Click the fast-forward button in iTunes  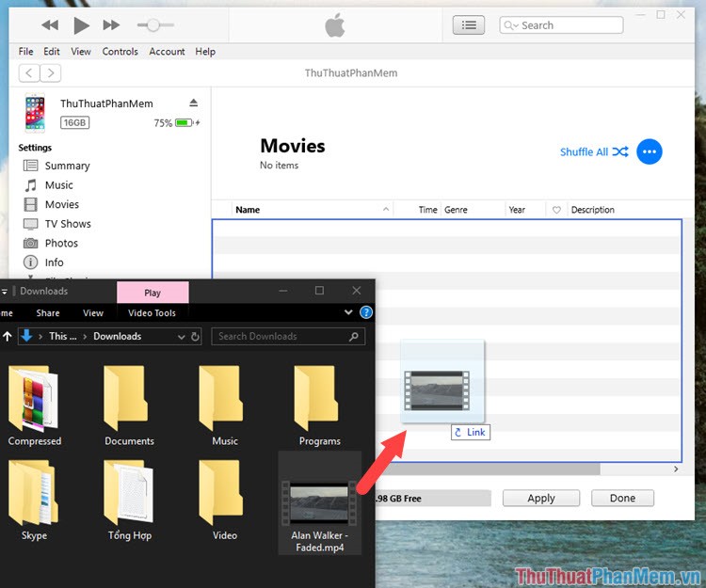[x=111, y=25]
